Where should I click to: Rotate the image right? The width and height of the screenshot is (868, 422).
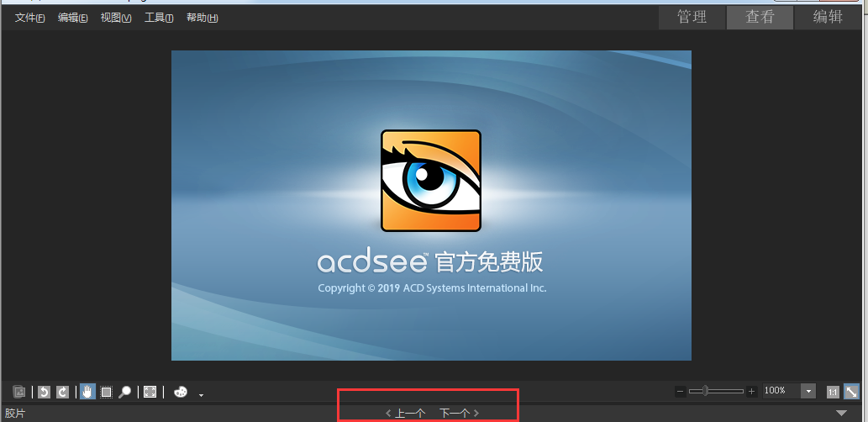62,392
